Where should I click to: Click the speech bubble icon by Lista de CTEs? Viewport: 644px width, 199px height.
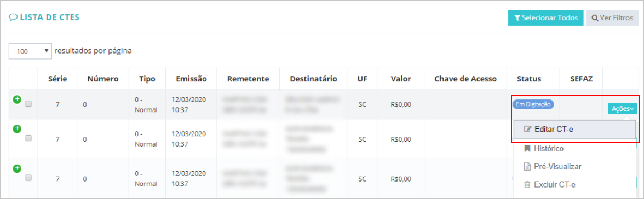click(13, 17)
